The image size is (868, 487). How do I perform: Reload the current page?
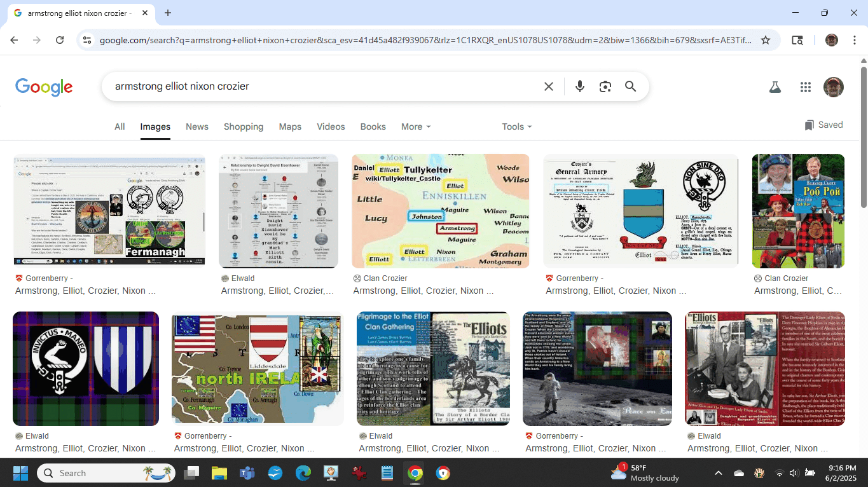coord(60,40)
